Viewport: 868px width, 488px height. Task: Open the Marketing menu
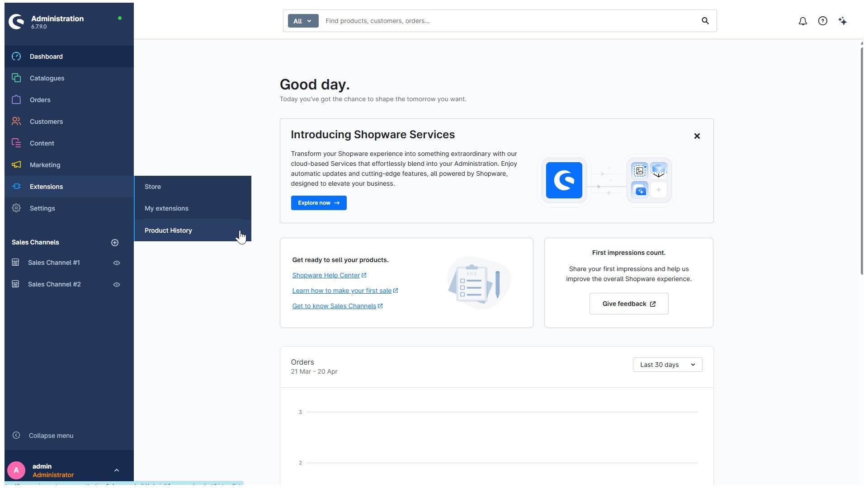point(69,165)
